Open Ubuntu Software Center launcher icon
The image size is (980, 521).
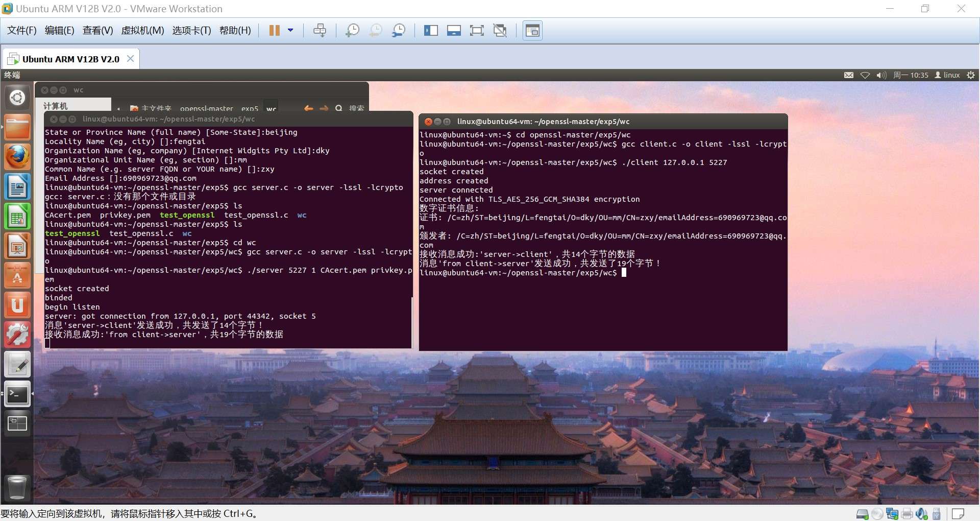click(x=17, y=275)
